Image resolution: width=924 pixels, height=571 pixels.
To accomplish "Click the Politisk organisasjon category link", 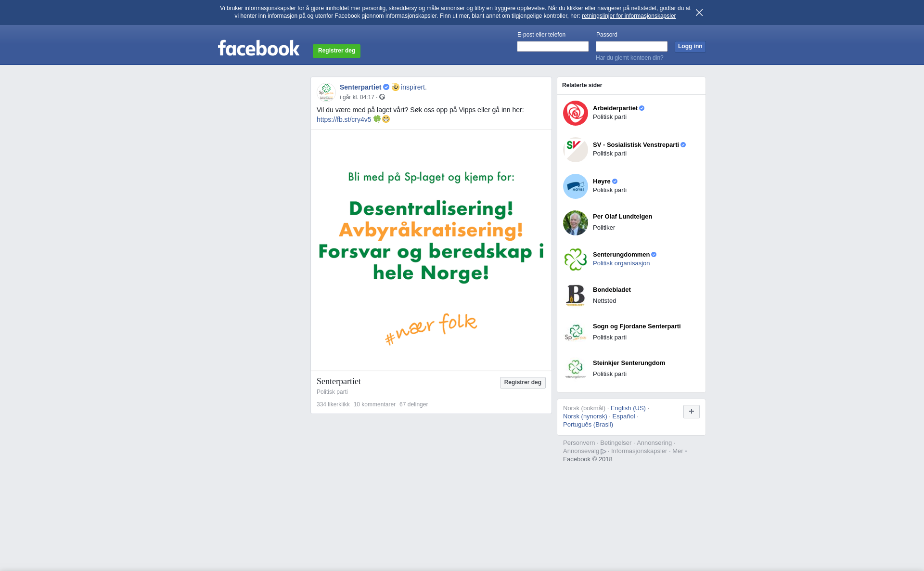I will click(621, 263).
